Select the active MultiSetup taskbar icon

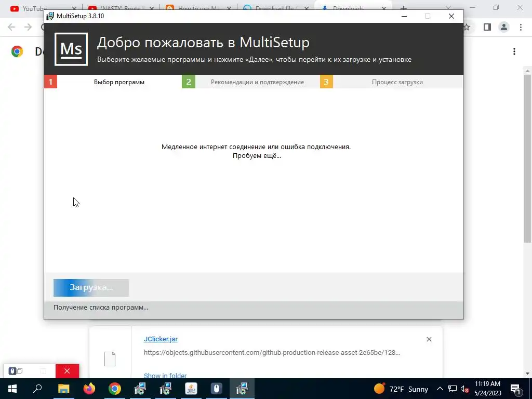pyautogui.click(x=242, y=389)
